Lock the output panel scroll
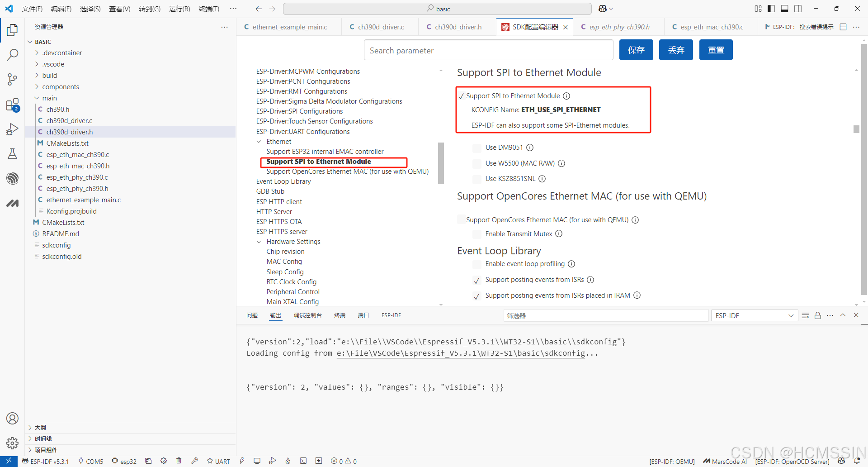The width and height of the screenshot is (868, 467). (x=818, y=315)
